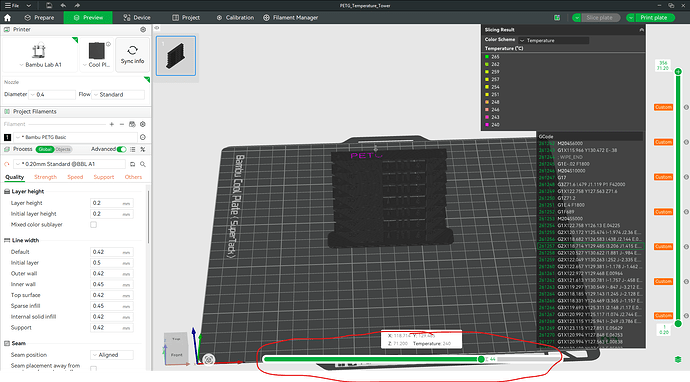Open the nozzle Diameter dropdown
Viewport: 690px width, 382px height.
click(x=52, y=95)
